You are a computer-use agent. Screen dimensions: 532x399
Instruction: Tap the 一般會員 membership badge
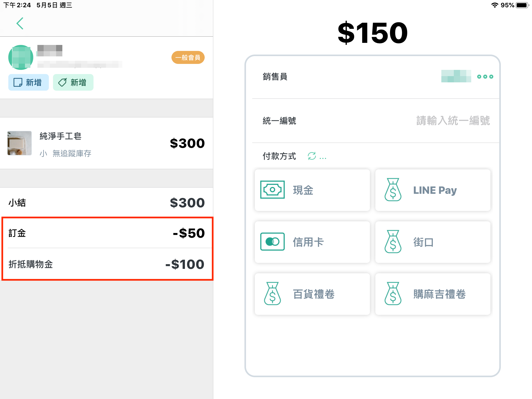pos(188,57)
